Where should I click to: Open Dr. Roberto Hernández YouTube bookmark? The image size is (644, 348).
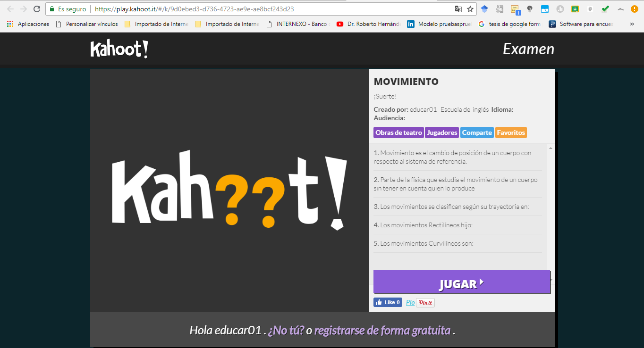(369, 24)
